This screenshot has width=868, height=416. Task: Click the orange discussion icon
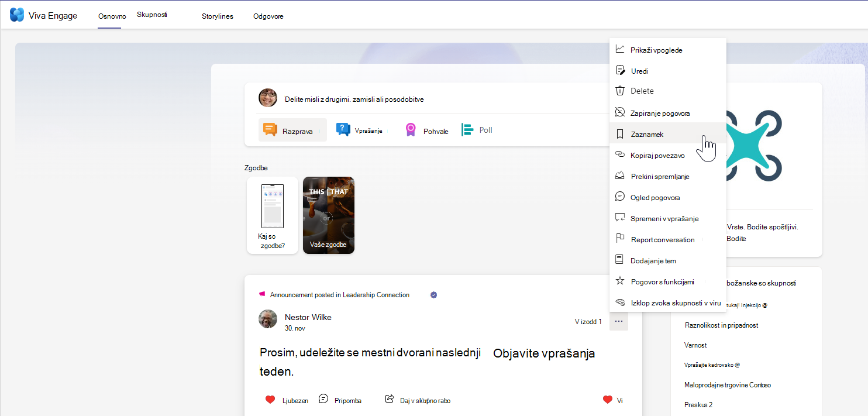270,129
